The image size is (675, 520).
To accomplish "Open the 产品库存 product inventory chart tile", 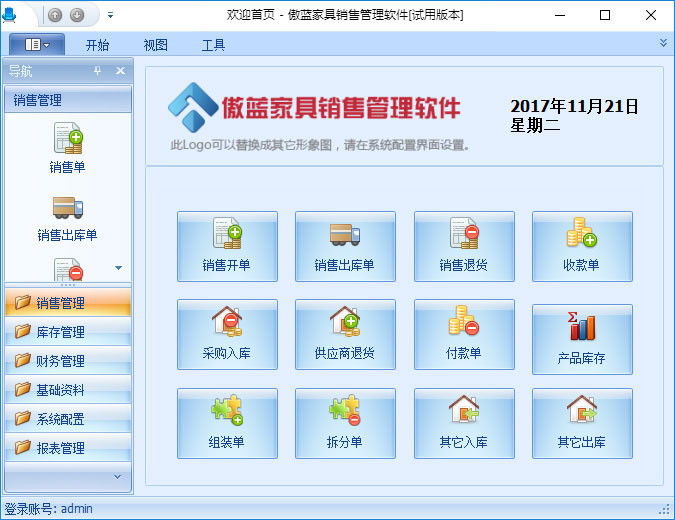I will [x=581, y=339].
